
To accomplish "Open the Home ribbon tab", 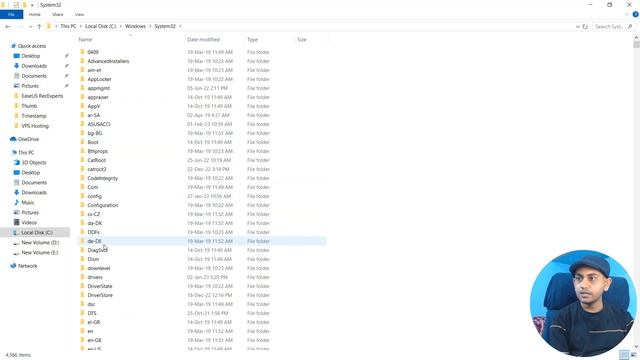I will [x=35, y=14].
